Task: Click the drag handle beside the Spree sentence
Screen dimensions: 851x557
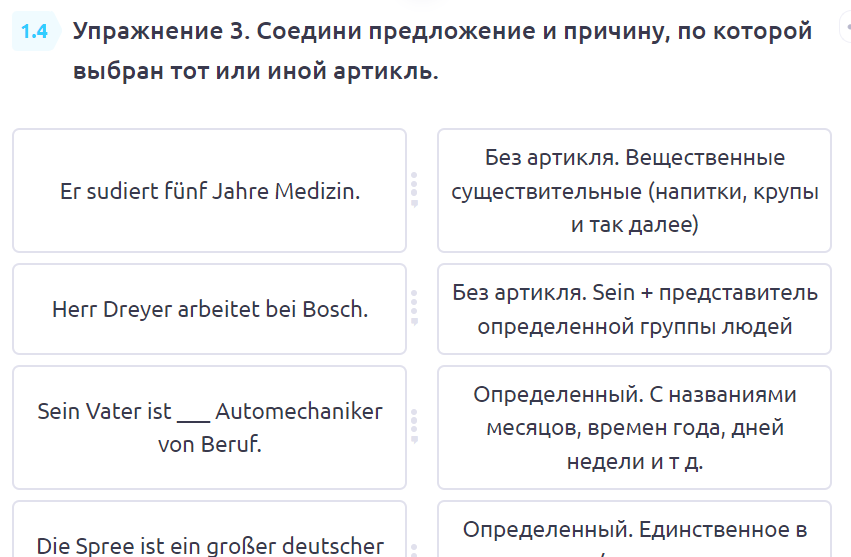Action: point(414,545)
